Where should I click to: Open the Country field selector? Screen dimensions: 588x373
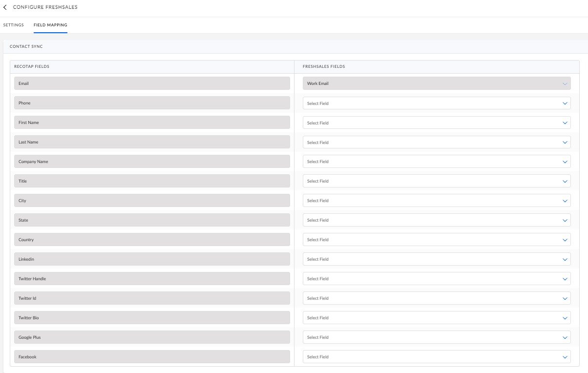click(x=437, y=240)
